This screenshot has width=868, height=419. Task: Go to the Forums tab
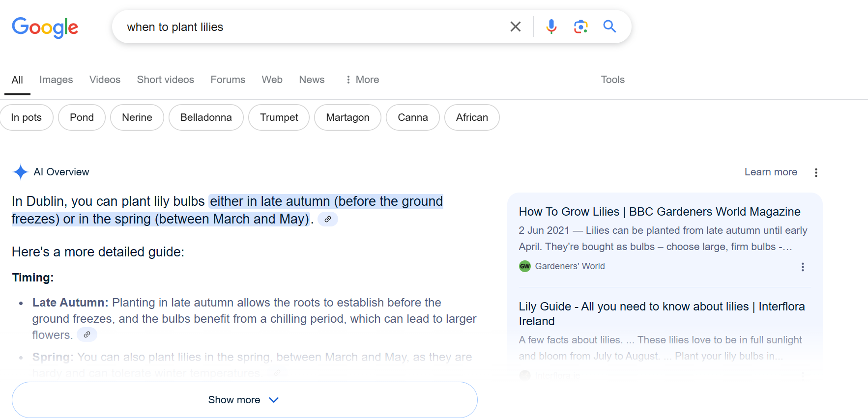pos(228,80)
